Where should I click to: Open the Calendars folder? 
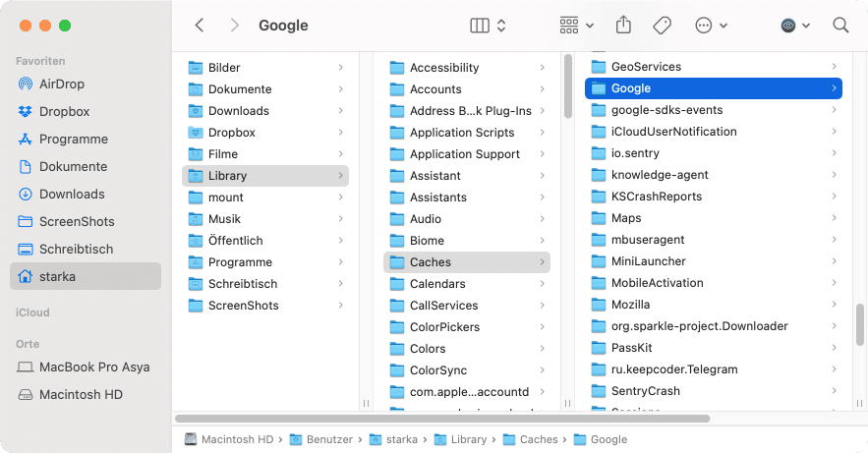click(467, 284)
